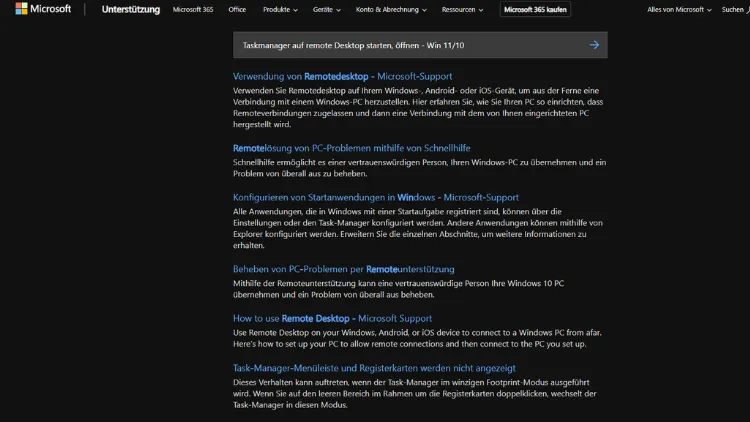The image size is (750, 422).
Task: Open Suchen in the header
Action: pyautogui.click(x=735, y=9)
